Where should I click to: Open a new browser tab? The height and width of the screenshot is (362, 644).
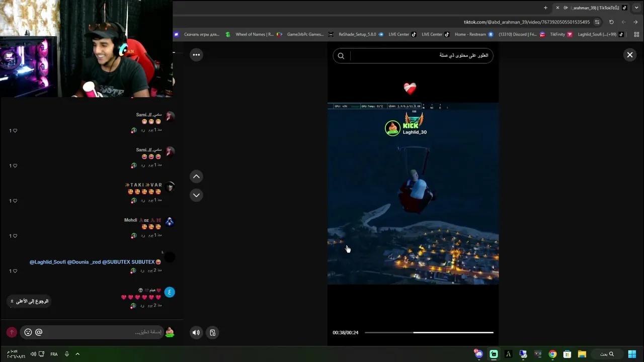(545, 8)
